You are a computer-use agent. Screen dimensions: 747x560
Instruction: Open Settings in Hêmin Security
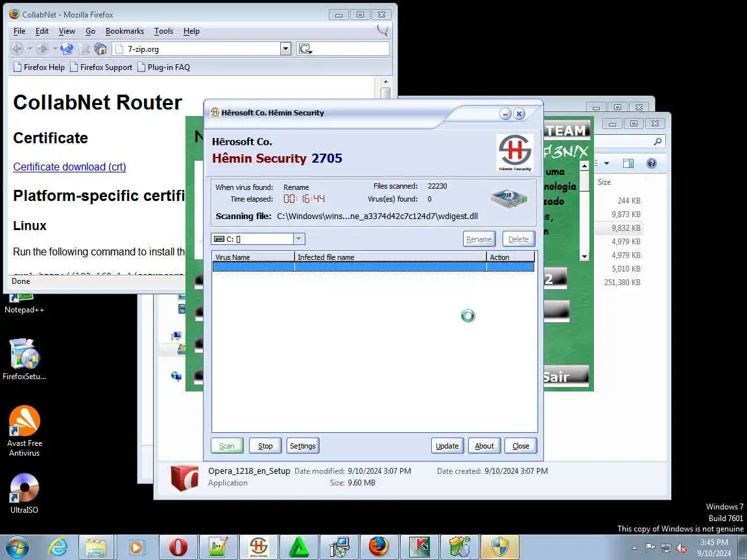(x=303, y=446)
